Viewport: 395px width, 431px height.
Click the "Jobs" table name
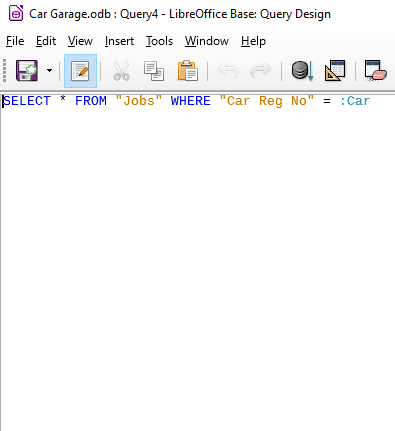(138, 101)
